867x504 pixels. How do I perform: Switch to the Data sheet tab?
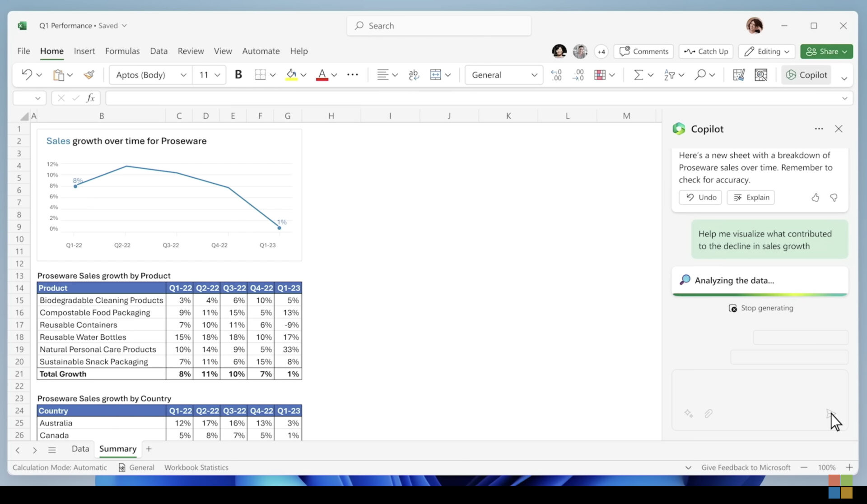(80, 449)
